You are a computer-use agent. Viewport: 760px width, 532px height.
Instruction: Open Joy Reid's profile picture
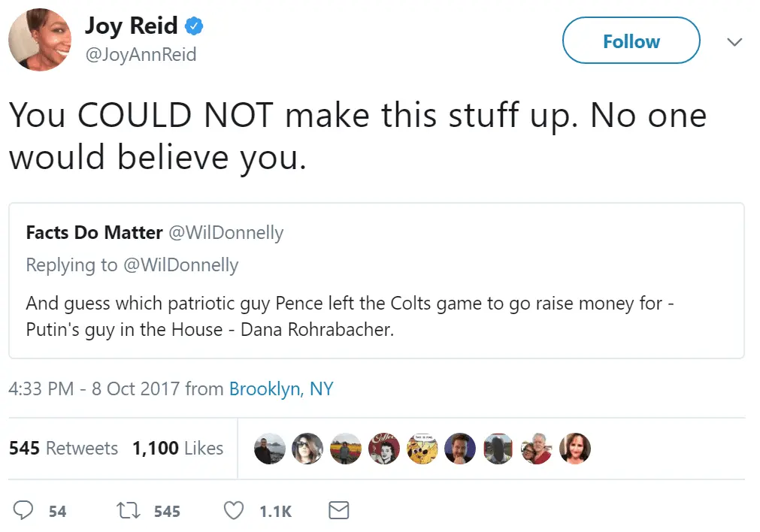point(40,40)
